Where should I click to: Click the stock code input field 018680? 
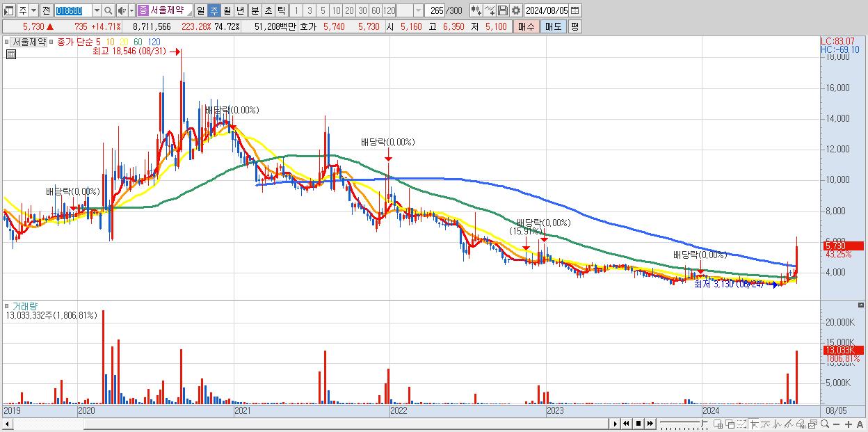coord(72,10)
